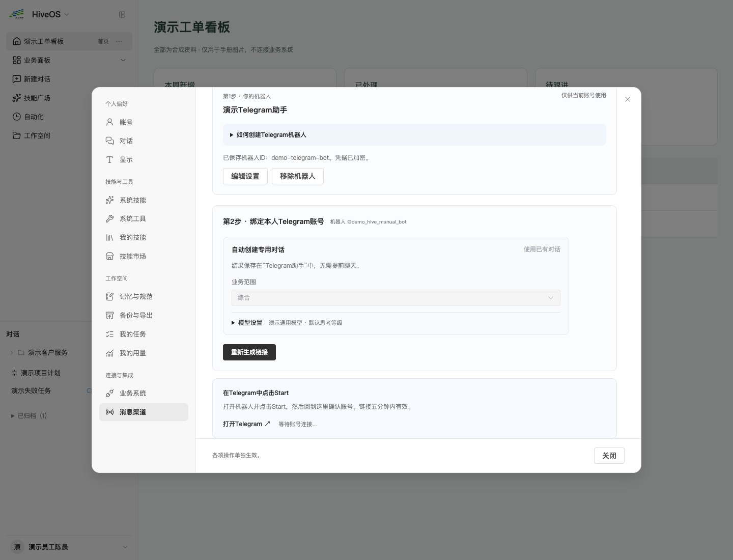The height and width of the screenshot is (560, 733).
Task: Click the 编辑设置 button
Action: pos(245,176)
